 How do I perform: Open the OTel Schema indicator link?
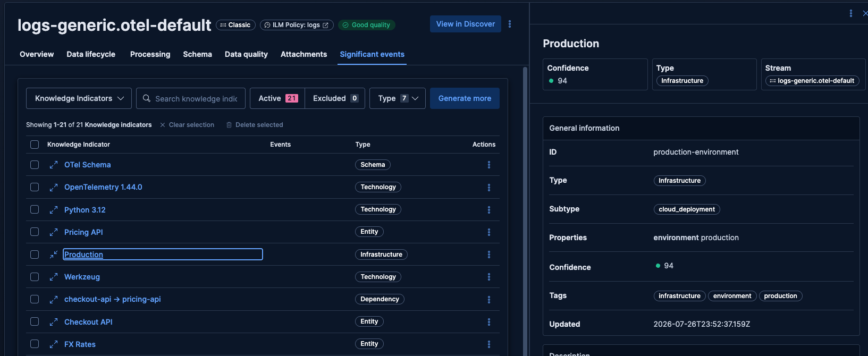point(88,165)
